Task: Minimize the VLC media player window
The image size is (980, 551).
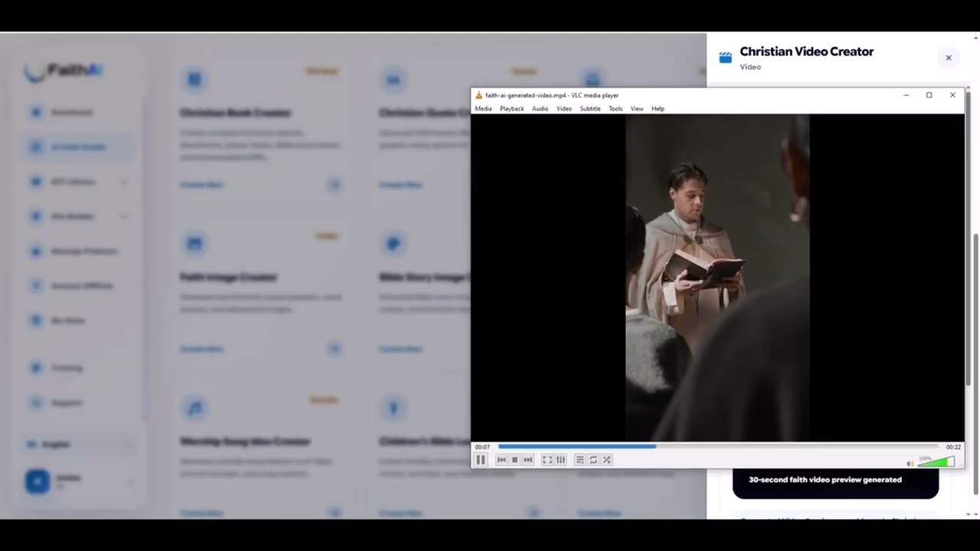Action: coord(906,95)
